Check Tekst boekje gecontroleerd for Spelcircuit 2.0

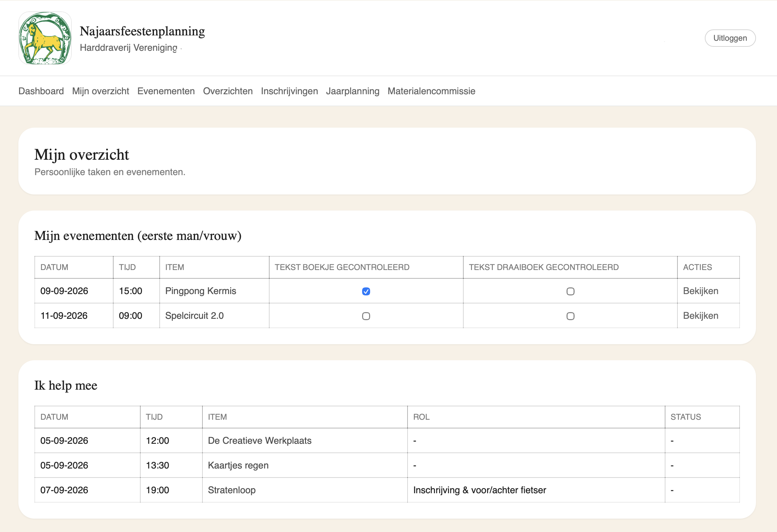pos(366,316)
